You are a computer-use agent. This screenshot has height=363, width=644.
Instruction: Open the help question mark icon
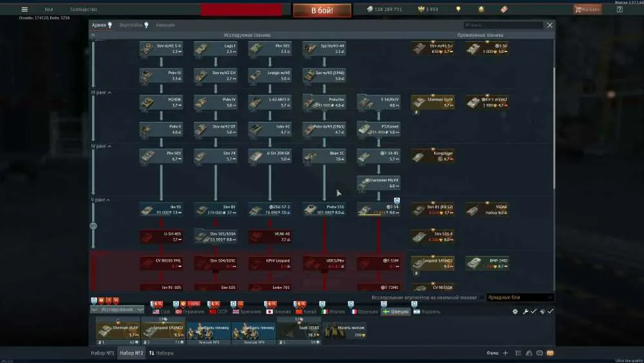(x=620, y=9)
